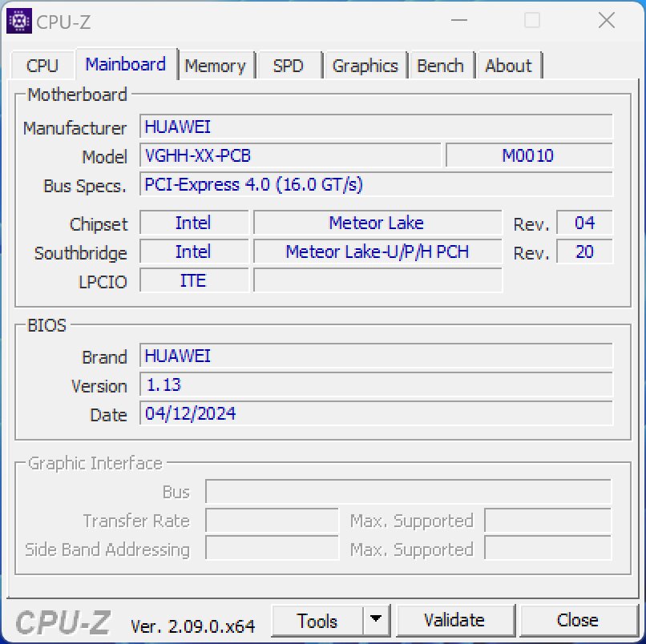Click the CPU-Z app icon in title bar

pos(19,21)
